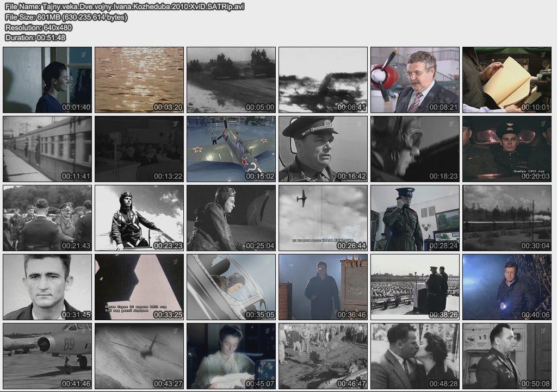Open the man with propeller thumbnail at 00:08:21
This screenshot has width=557, height=392.
click(x=415, y=80)
